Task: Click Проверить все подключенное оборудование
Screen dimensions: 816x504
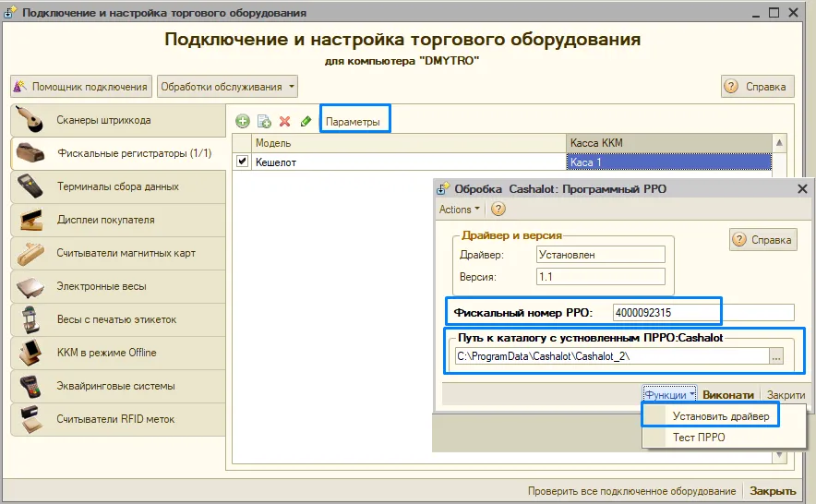Action: [x=631, y=491]
